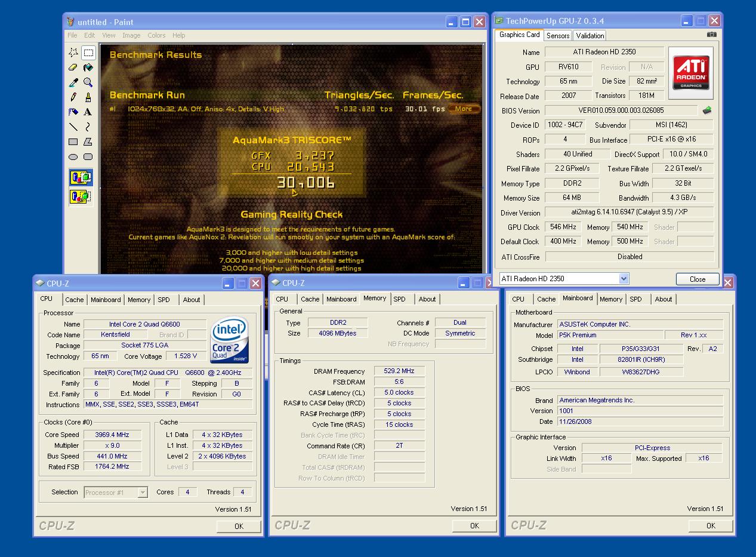
Task: Click the Intel Core 2 Quad Q6600 name field
Action: [x=144, y=324]
